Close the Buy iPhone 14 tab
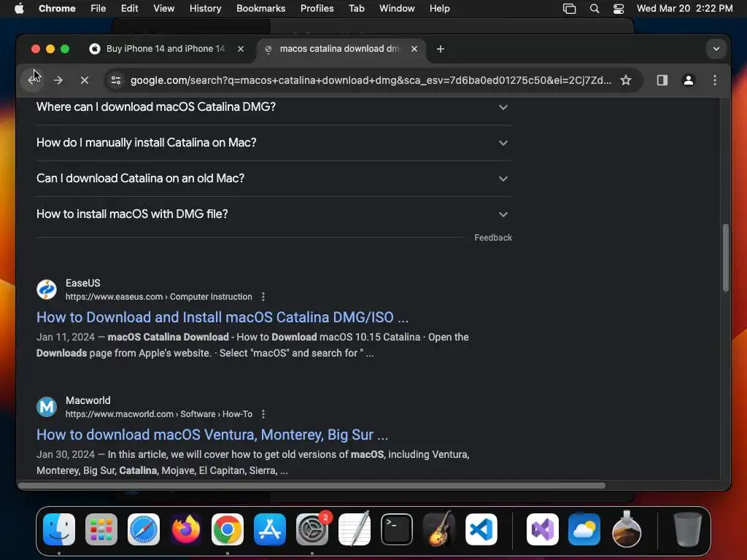 tap(241, 49)
